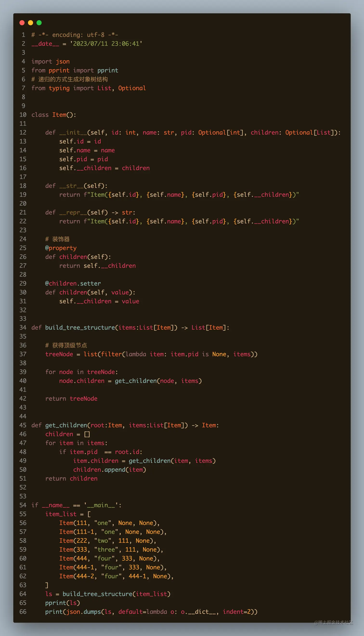Screen dimensions: 364x636
Task: Click 'def children(self, value):' line
Action: point(90,293)
